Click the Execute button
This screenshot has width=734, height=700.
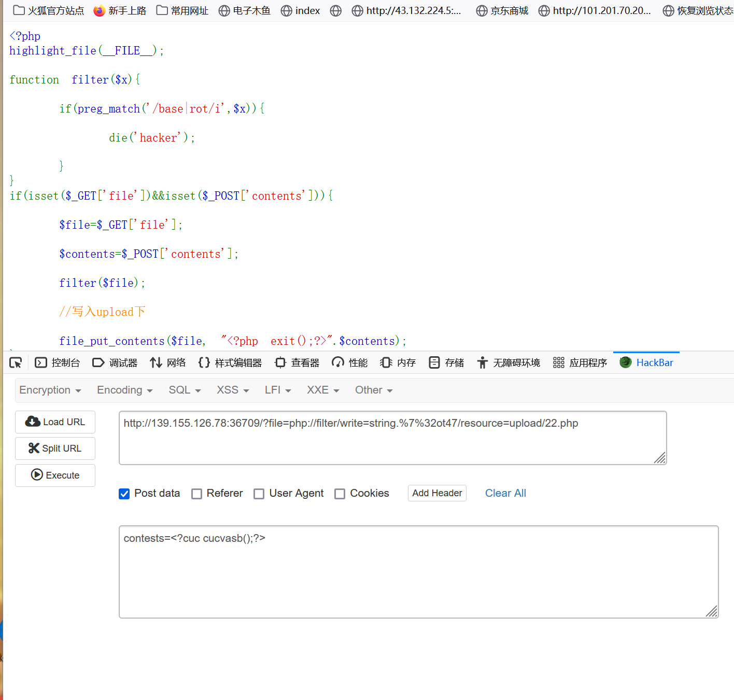[55, 475]
